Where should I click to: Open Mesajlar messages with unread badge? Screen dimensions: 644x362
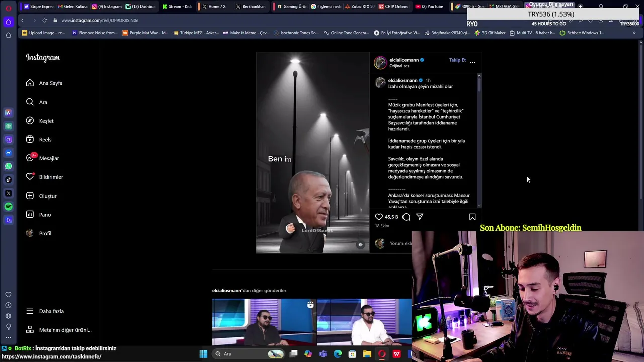click(x=43, y=158)
